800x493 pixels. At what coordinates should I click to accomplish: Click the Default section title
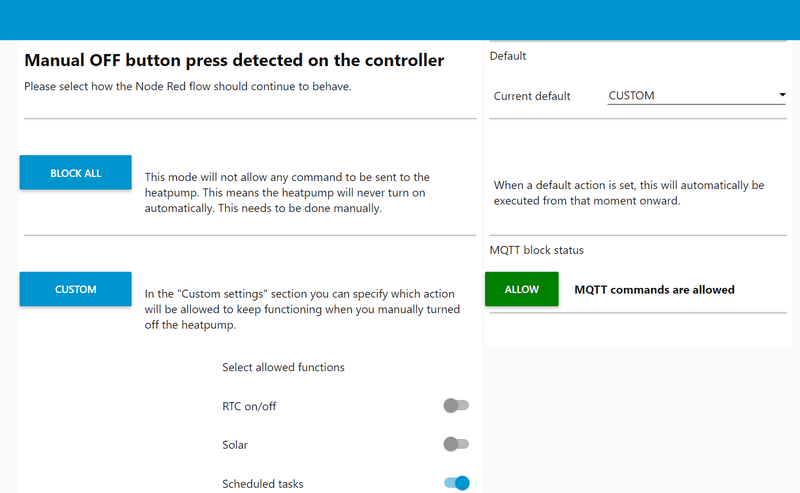click(508, 56)
